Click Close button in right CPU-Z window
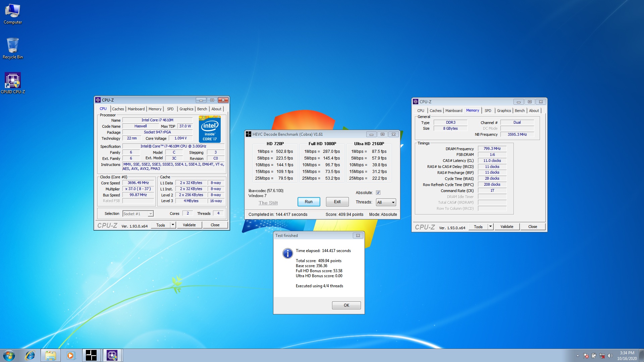 [533, 227]
